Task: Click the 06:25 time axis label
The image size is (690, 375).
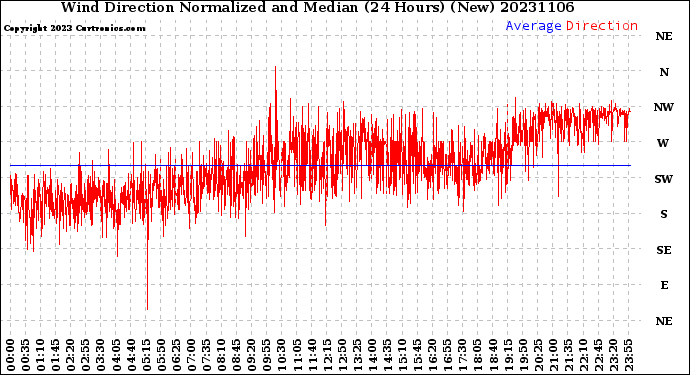Action: (176, 355)
